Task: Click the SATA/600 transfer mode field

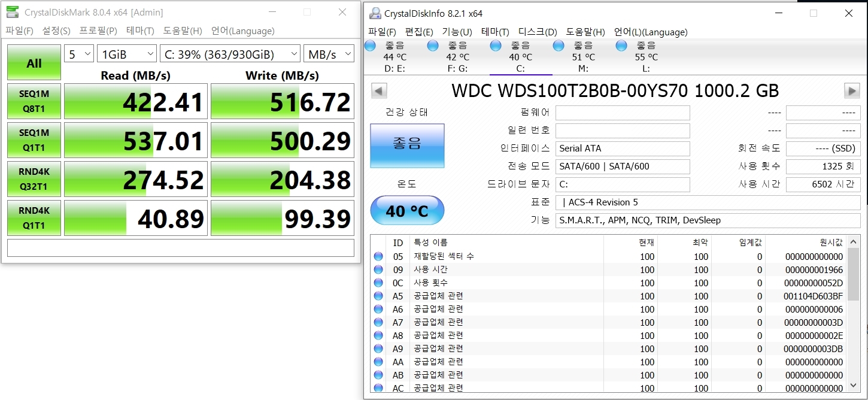Action: (x=623, y=166)
